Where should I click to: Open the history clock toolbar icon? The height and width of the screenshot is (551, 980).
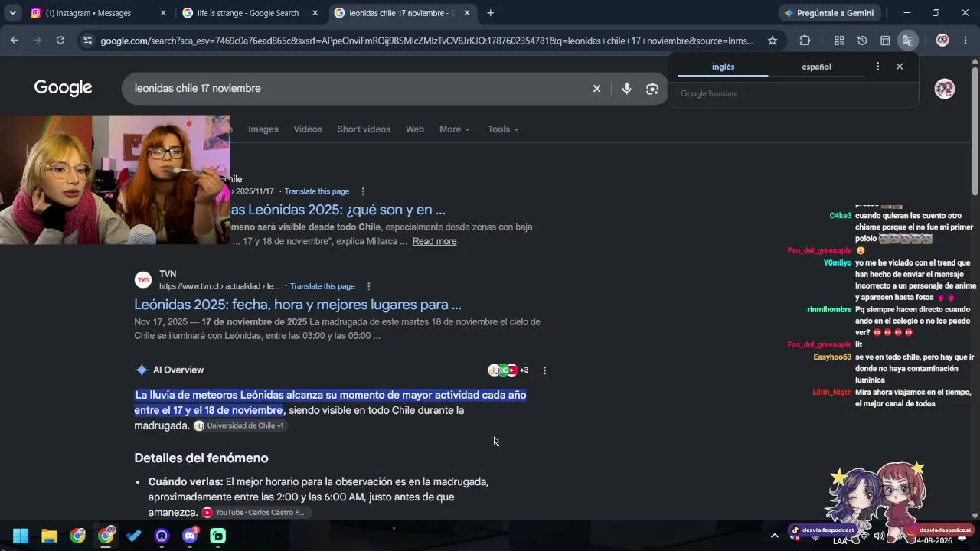coord(862,41)
